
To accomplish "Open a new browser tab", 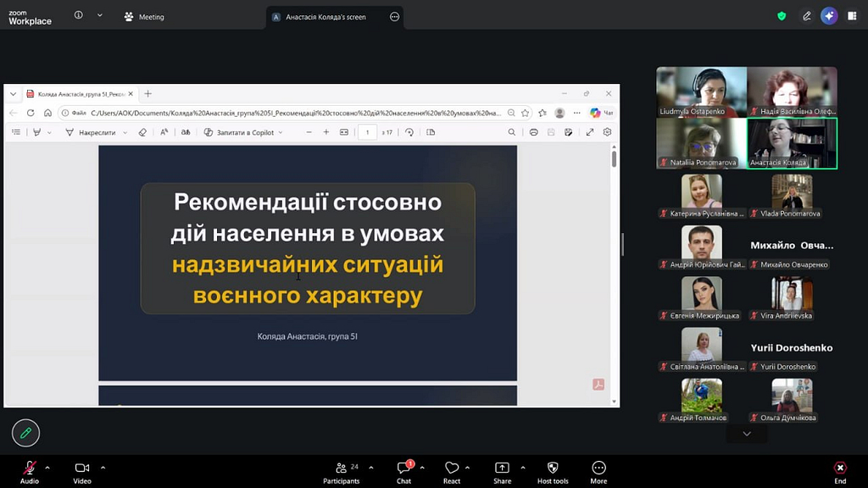I will pos(147,94).
